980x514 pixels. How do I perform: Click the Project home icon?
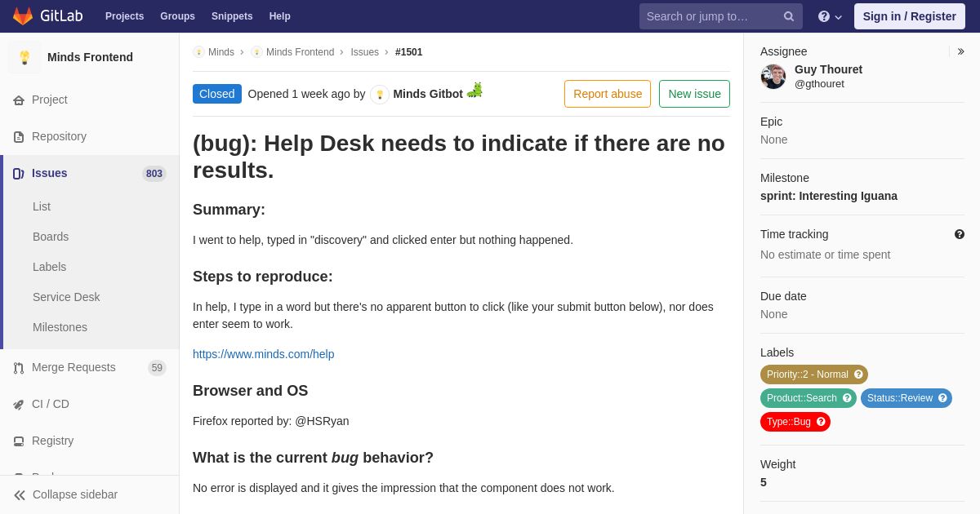19,100
